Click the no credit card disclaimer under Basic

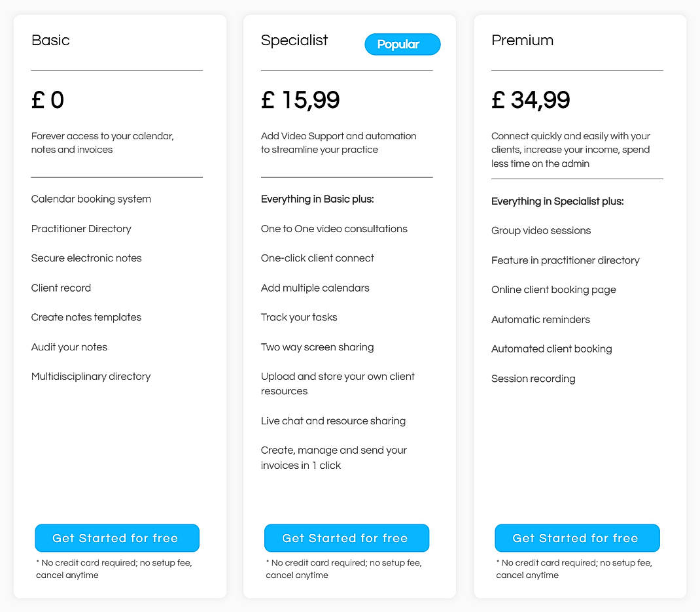[x=113, y=568]
